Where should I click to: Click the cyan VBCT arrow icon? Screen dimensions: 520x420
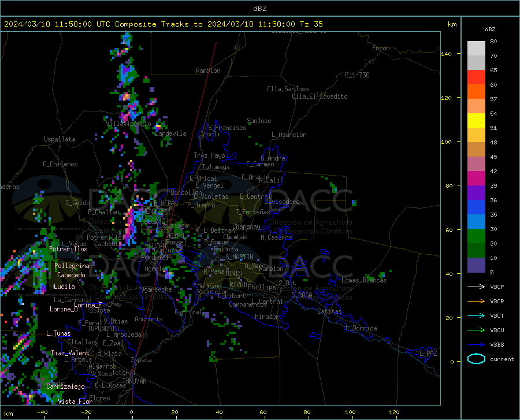[476, 315]
